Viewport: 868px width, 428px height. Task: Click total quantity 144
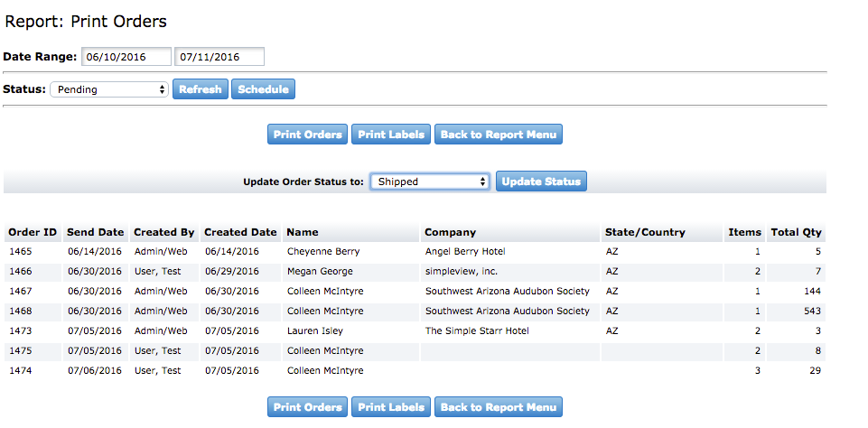[812, 292]
